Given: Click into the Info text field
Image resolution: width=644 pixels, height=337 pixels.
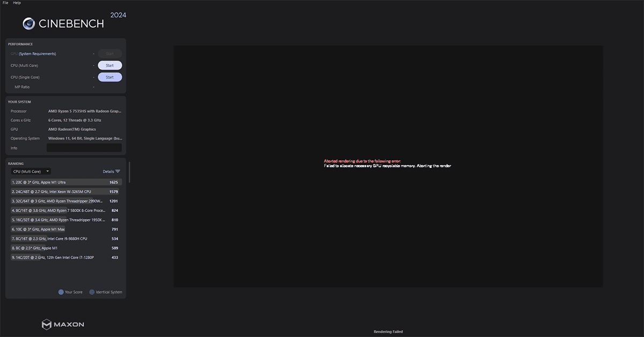Looking at the screenshot, I should (x=84, y=148).
